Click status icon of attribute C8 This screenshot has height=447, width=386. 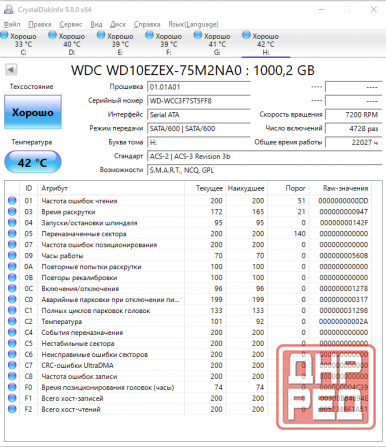pyautogui.click(x=12, y=376)
